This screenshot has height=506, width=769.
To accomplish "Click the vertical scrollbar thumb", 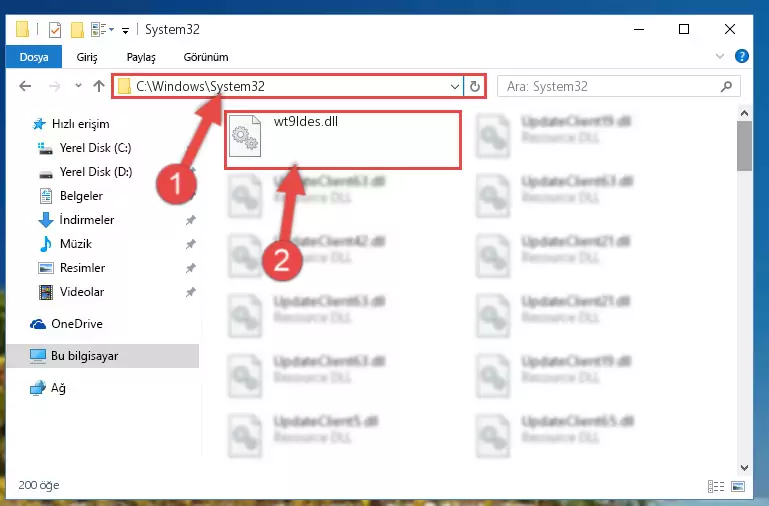I will 744,146.
